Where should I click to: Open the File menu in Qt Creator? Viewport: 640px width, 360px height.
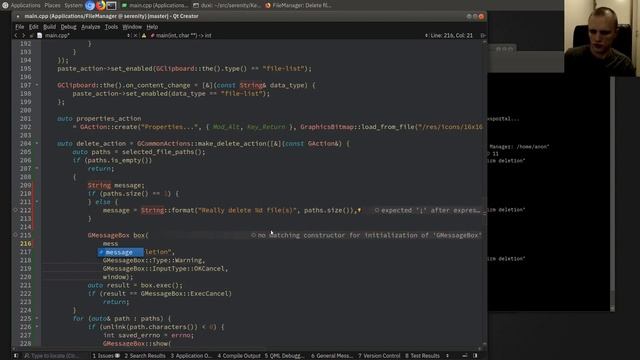click(20, 27)
